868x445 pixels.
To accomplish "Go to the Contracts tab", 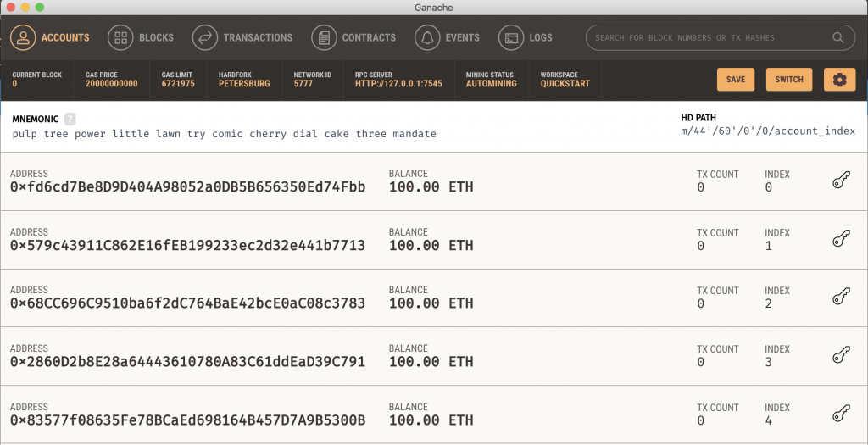I will (x=353, y=37).
